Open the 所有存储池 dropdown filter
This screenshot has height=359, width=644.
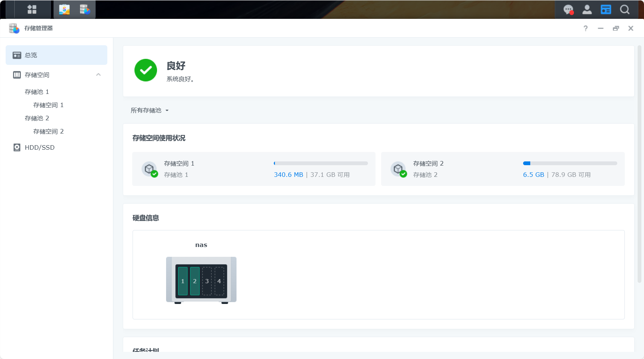coord(150,110)
